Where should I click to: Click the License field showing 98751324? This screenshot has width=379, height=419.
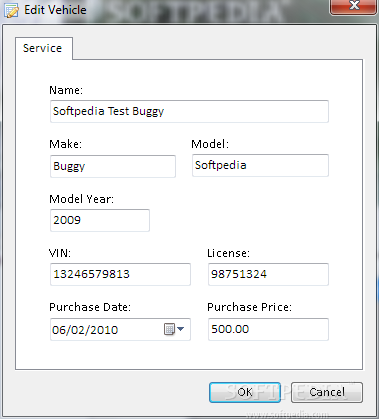coord(268,274)
